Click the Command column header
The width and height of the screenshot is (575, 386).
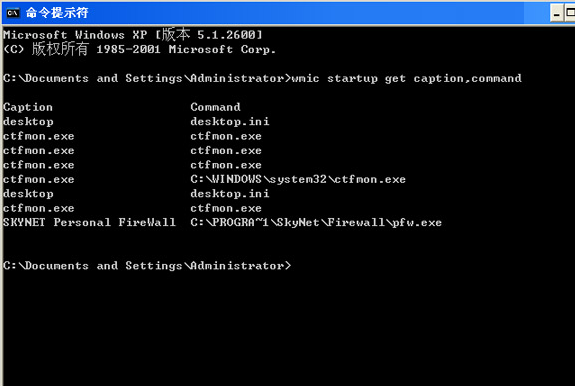(215, 107)
